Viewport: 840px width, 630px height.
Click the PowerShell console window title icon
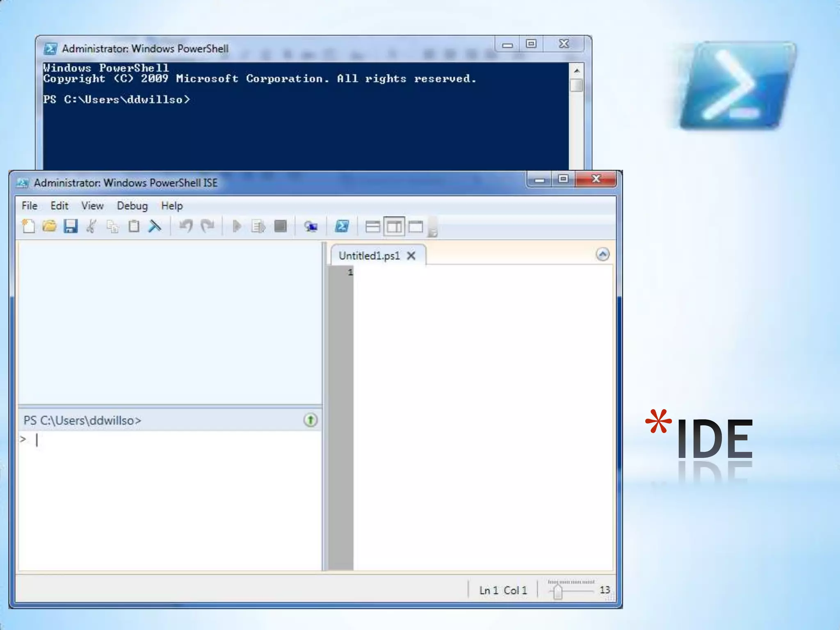coord(50,49)
